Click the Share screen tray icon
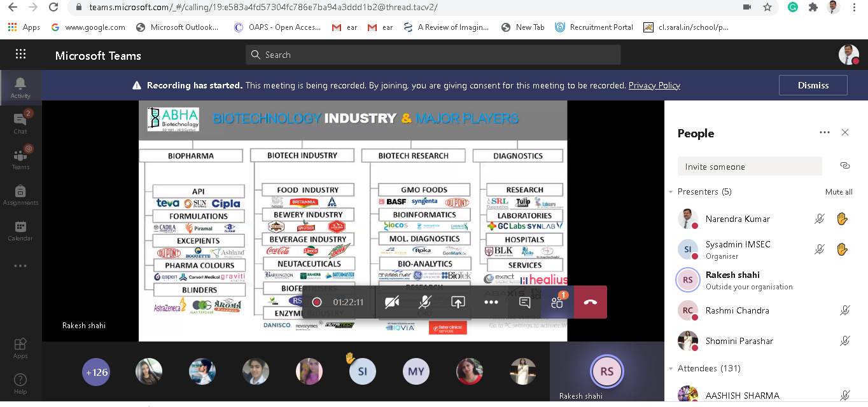868x407 pixels. click(x=458, y=302)
